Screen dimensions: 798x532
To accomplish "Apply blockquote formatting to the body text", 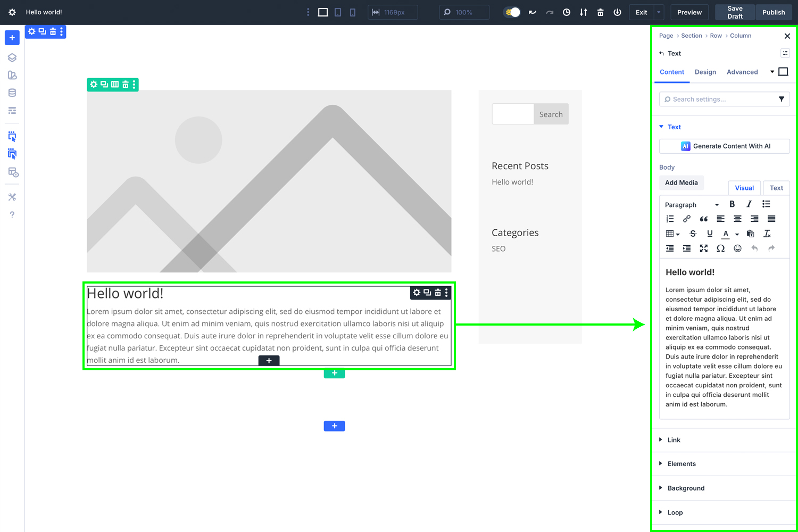I will click(703, 219).
